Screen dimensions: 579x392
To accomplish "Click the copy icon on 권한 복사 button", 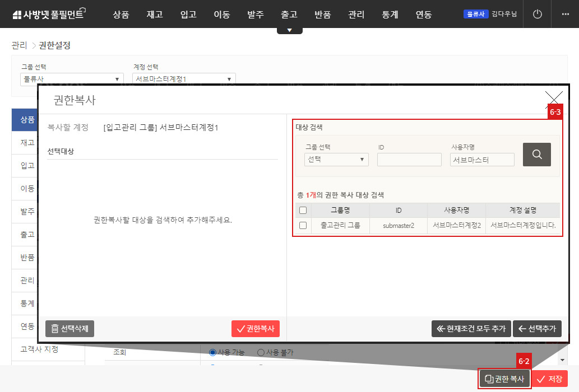I will click(488, 378).
